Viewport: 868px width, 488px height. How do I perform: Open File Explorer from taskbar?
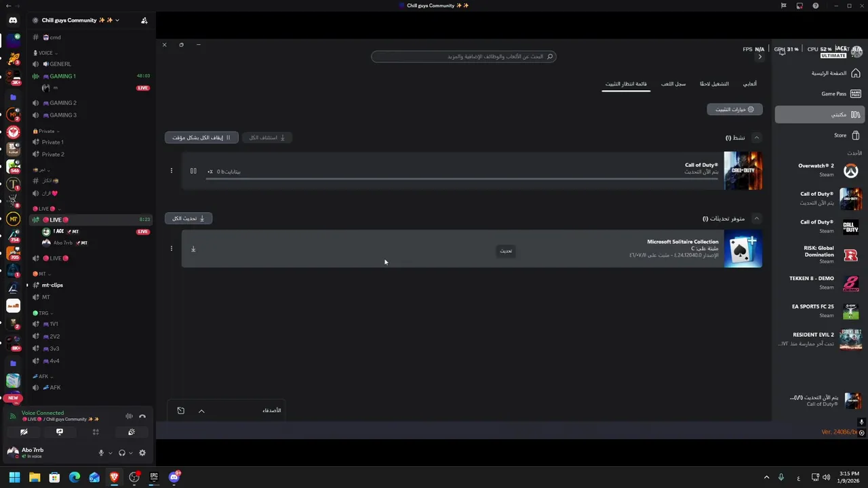(35, 477)
